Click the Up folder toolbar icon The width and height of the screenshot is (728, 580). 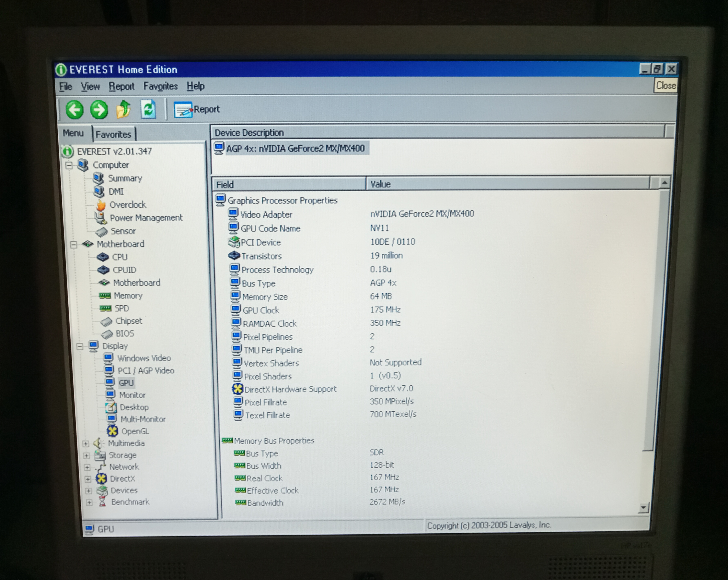click(x=124, y=109)
